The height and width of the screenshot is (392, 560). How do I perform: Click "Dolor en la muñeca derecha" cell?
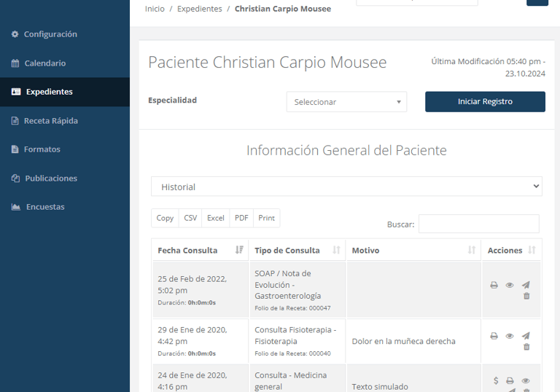click(x=413, y=341)
